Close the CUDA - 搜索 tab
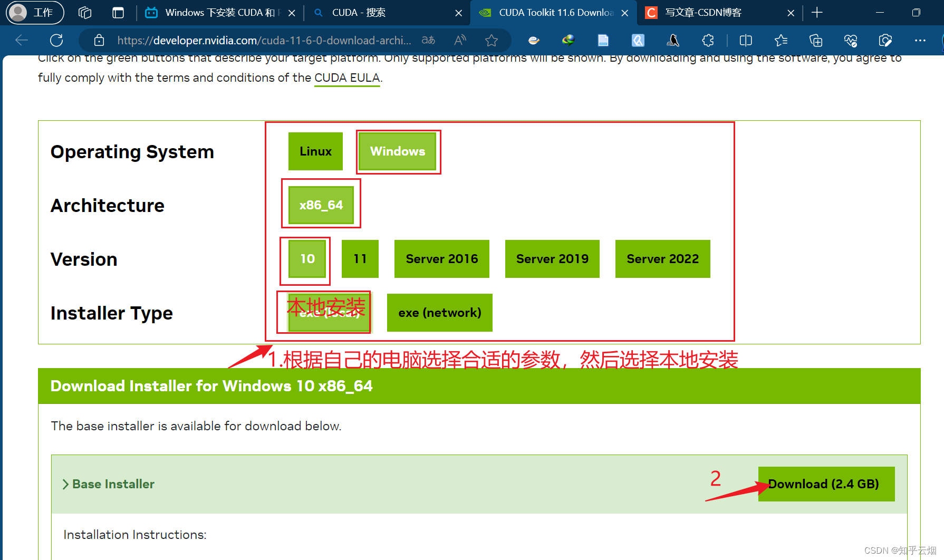Image resolution: width=944 pixels, height=560 pixels. pyautogui.click(x=458, y=13)
